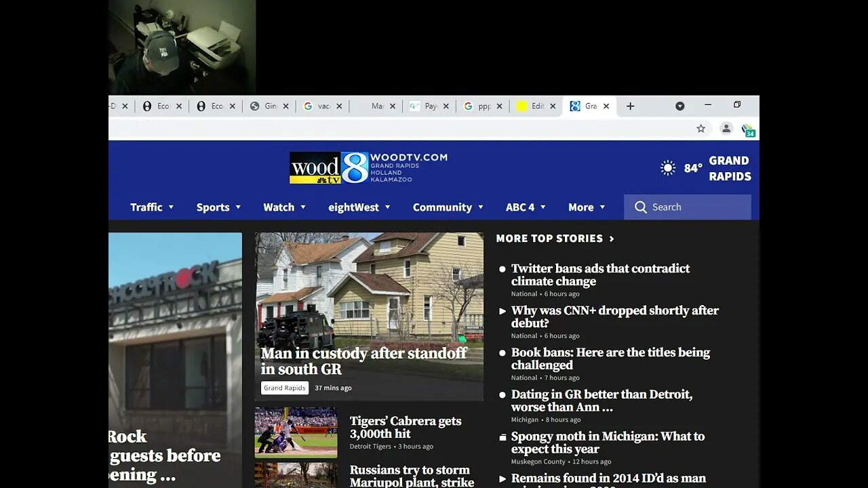Close the Gin tab
868x488 pixels.
285,106
